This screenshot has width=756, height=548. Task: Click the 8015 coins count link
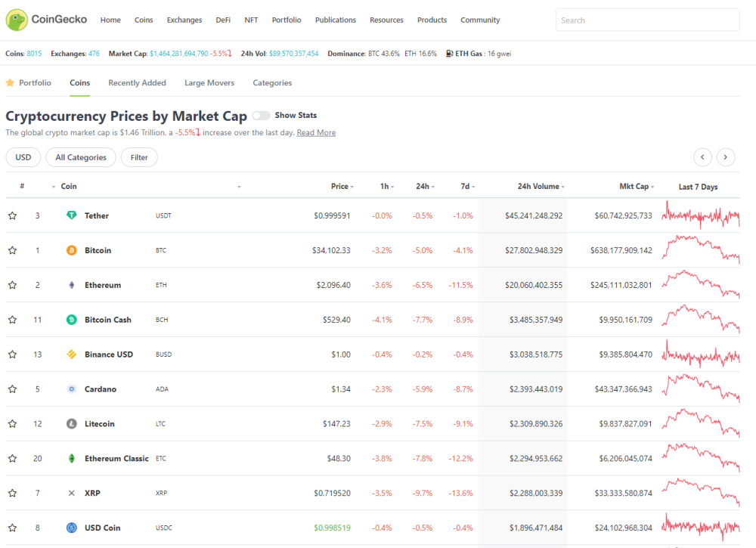[34, 54]
